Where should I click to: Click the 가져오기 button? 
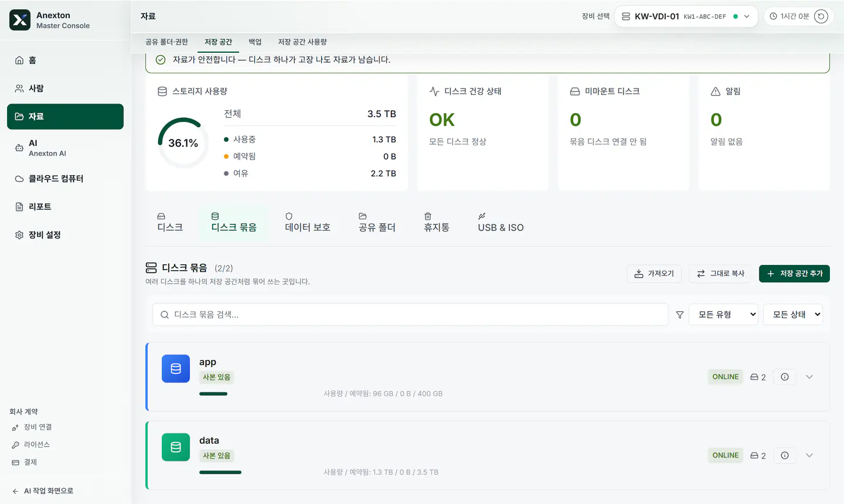pyautogui.click(x=654, y=274)
